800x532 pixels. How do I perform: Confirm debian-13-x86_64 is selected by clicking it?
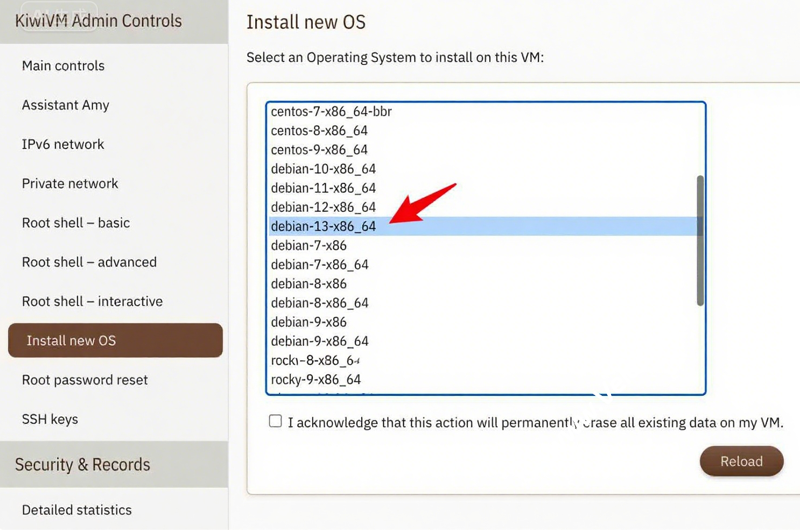(x=323, y=226)
